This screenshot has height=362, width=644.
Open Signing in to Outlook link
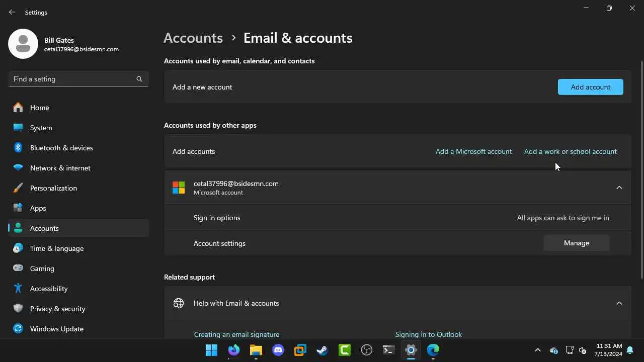(429, 334)
